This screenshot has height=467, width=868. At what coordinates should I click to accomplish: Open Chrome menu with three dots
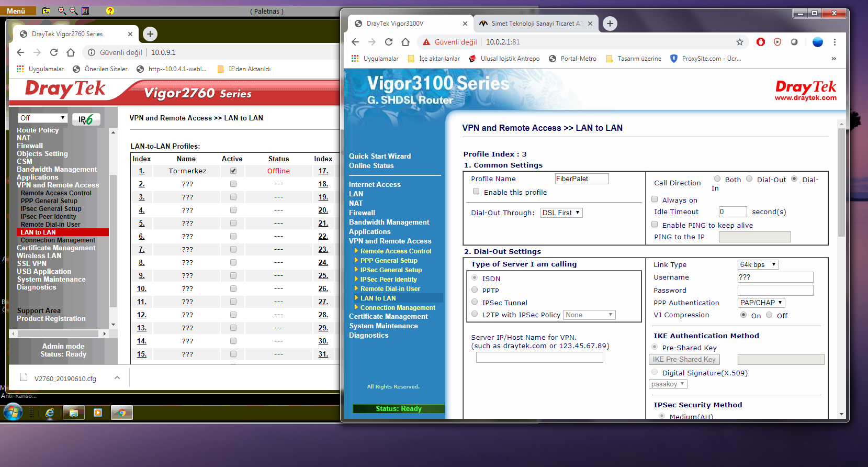[x=835, y=42]
